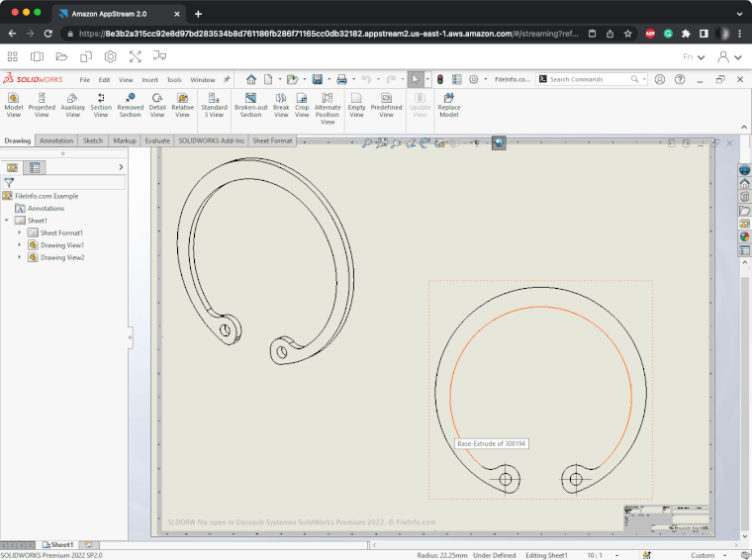Viewport: 752px width, 560px height.
Task: Collapse the Sheet1 tree node
Action: pyautogui.click(x=8, y=221)
